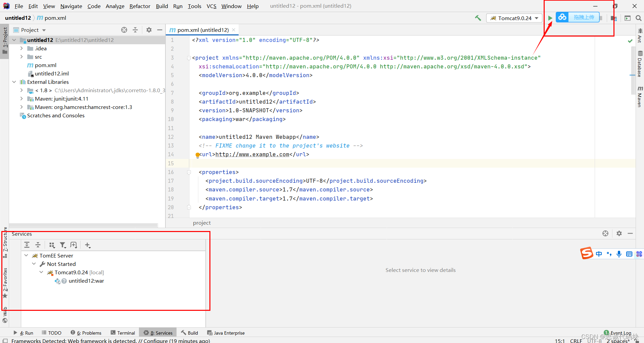Image resolution: width=644 pixels, height=343 pixels.
Task: Open Project panel settings gear
Action: click(x=149, y=30)
